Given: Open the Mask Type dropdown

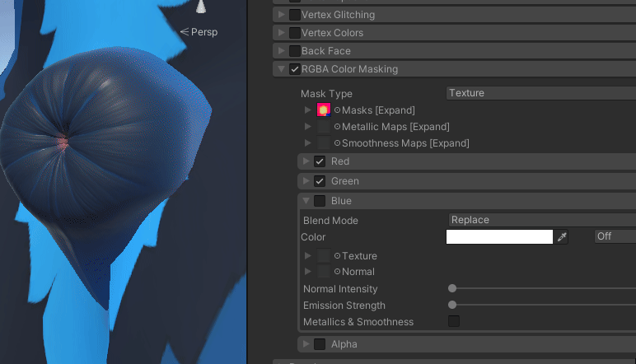Looking at the screenshot, I should (540, 93).
